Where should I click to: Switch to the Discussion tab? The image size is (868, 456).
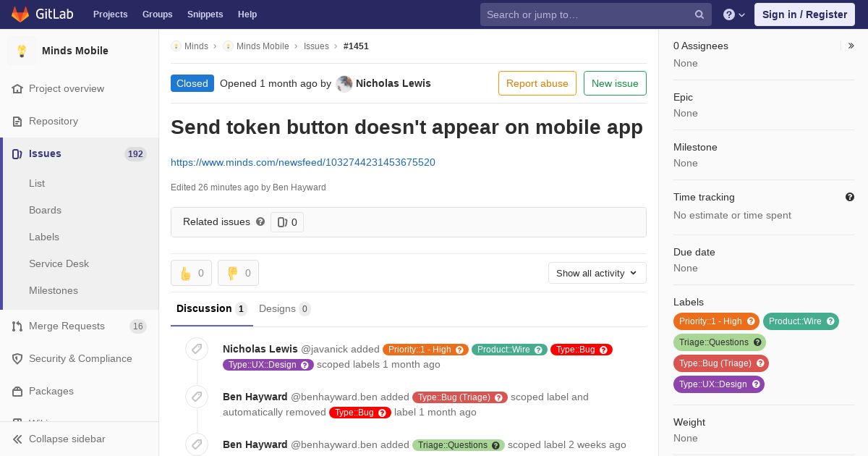[x=211, y=308]
